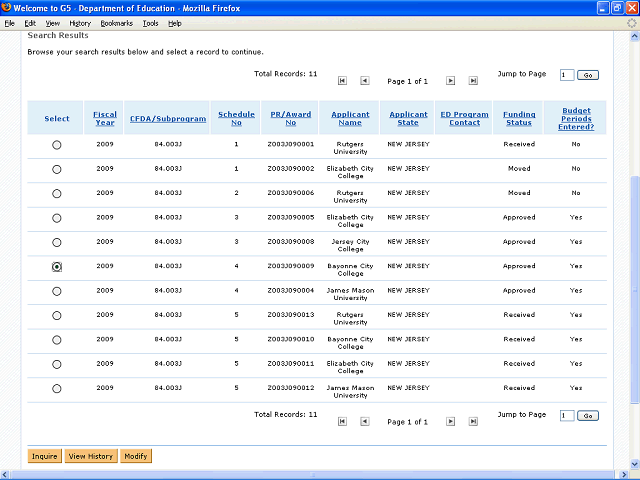Click top Jump to Page input field

pyautogui.click(x=567, y=75)
